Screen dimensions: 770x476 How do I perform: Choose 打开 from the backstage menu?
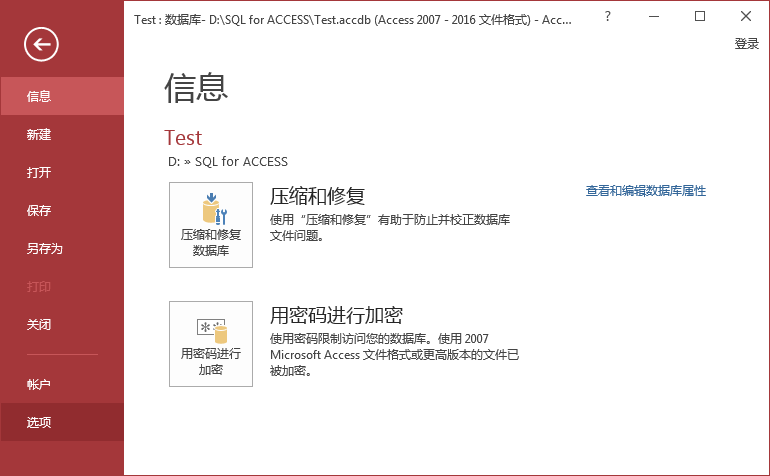62,172
